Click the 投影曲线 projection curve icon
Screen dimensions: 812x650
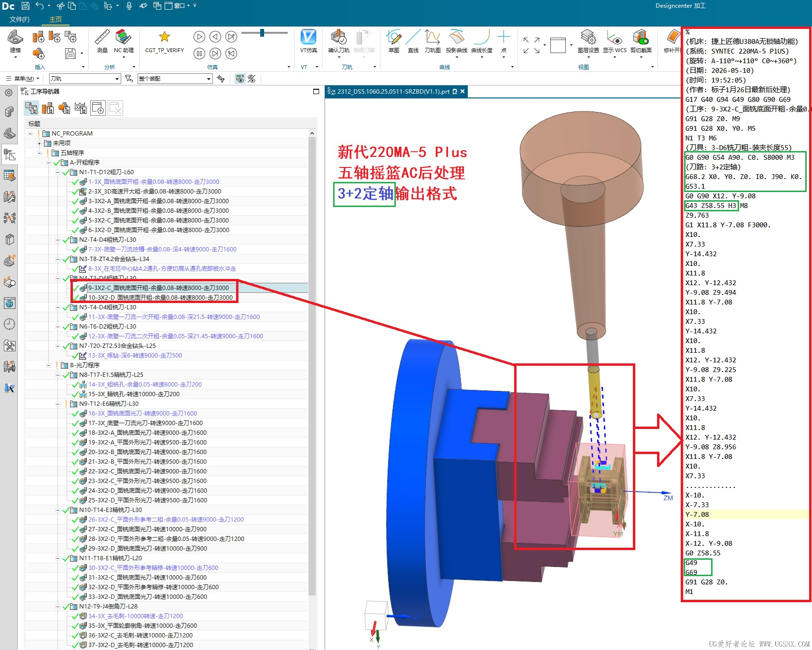pos(456,37)
